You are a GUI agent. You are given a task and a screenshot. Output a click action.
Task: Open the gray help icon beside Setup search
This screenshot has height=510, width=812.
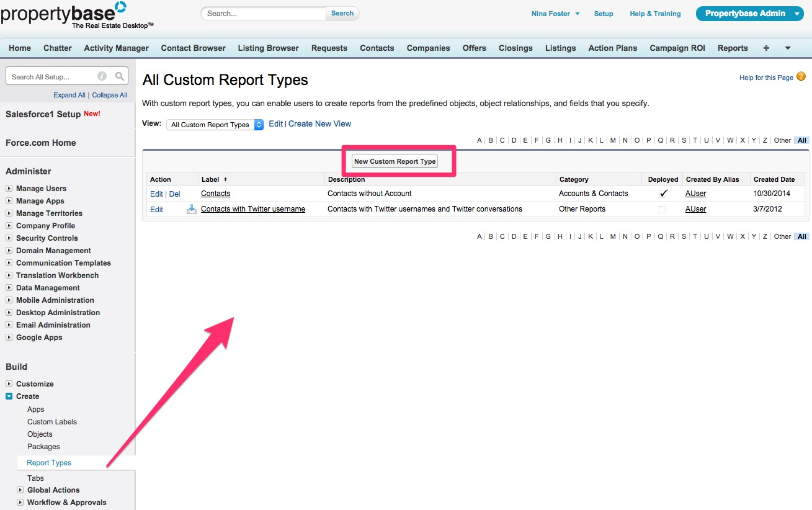pyautogui.click(x=101, y=76)
